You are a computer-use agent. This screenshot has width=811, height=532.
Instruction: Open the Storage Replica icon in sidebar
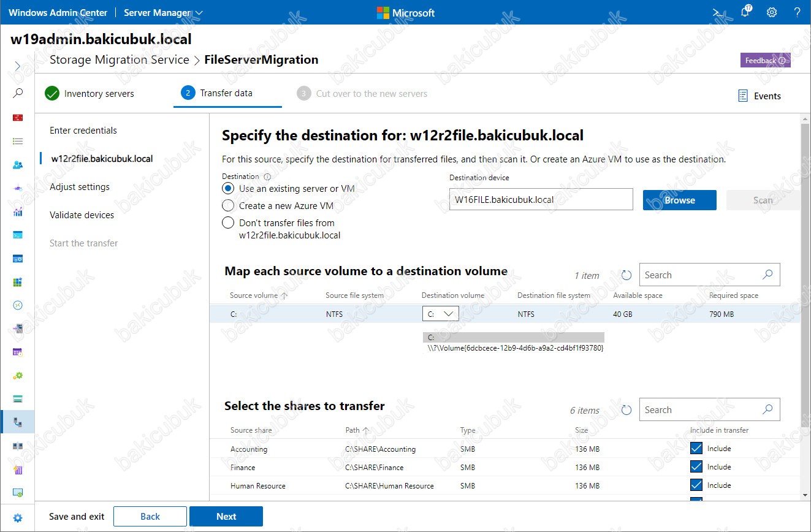18,446
